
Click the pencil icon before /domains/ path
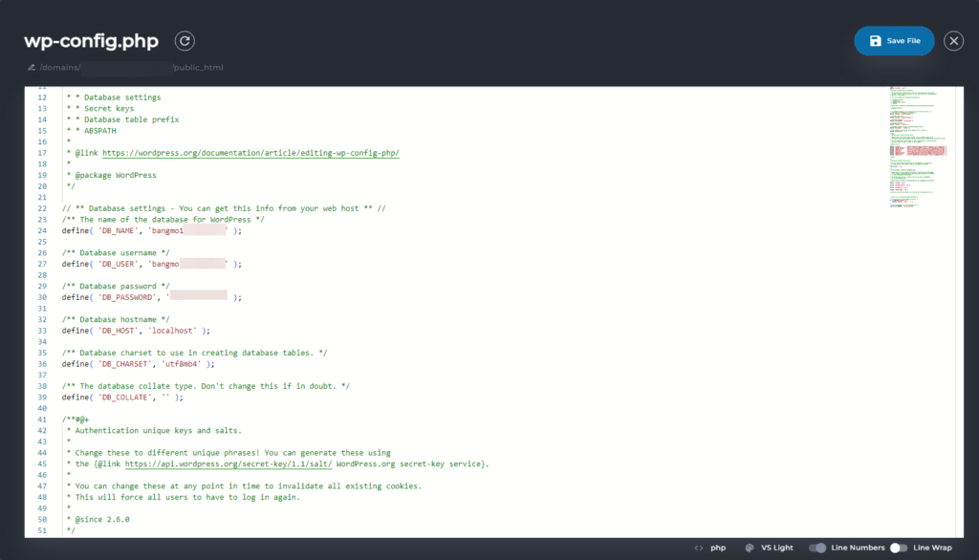click(x=31, y=68)
